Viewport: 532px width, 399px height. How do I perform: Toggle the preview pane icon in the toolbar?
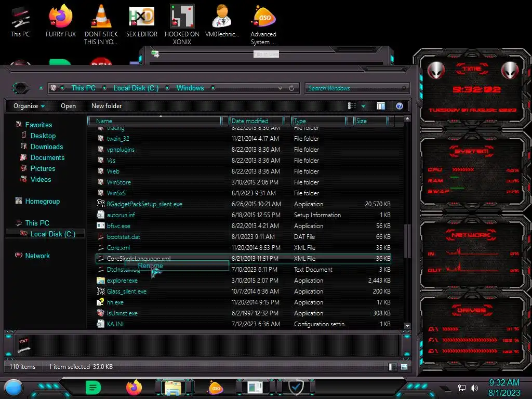(381, 106)
